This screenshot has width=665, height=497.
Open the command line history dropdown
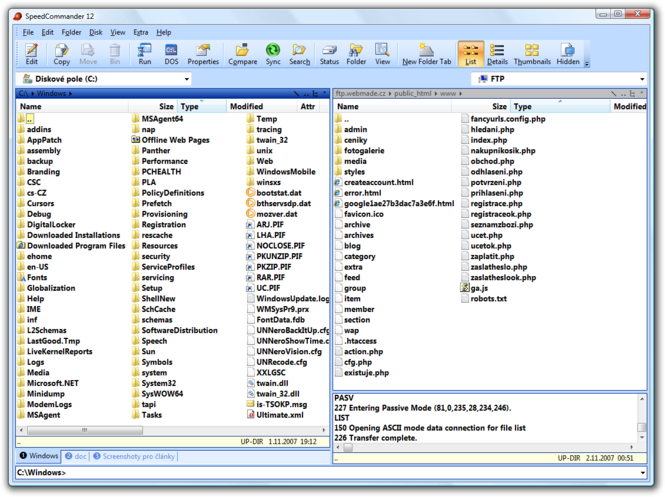pos(643,472)
